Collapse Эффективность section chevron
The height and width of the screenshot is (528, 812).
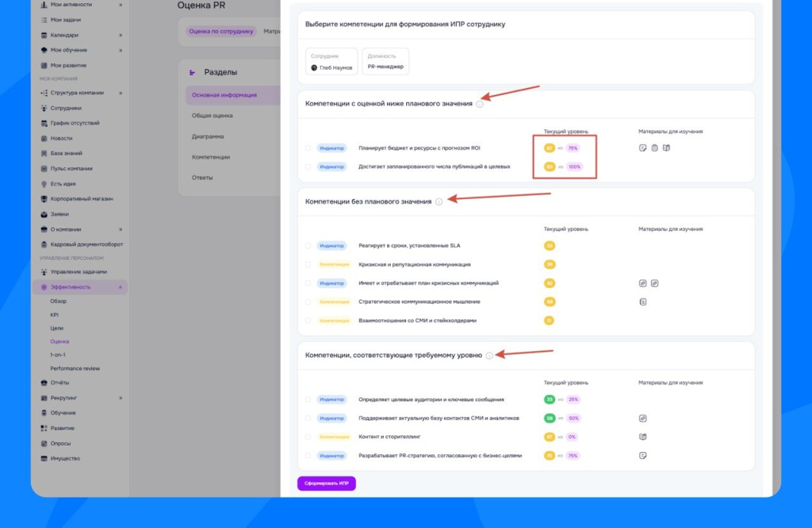(121, 287)
